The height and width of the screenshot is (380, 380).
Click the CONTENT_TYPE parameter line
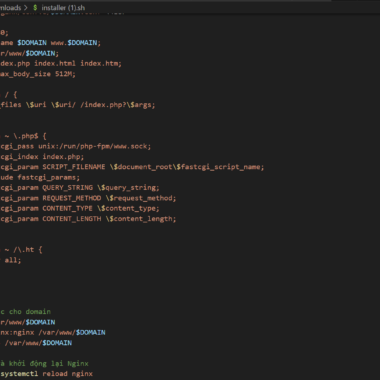click(80, 208)
